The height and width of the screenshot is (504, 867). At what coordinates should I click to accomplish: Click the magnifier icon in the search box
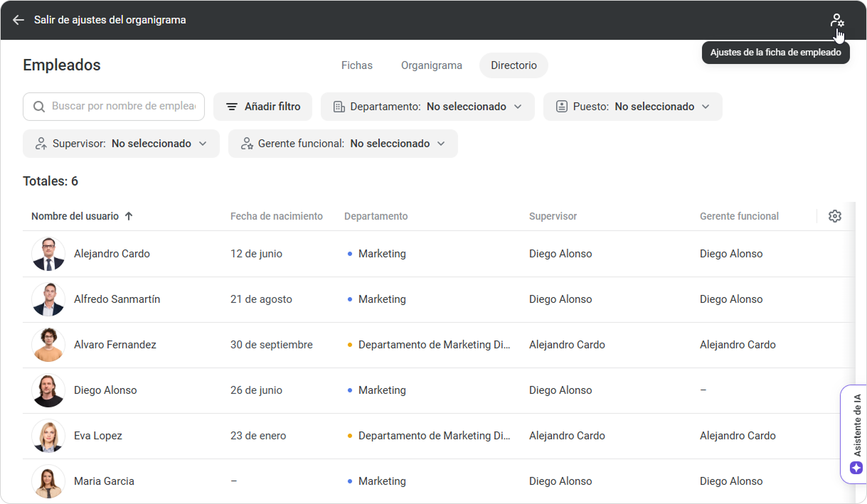(x=38, y=107)
